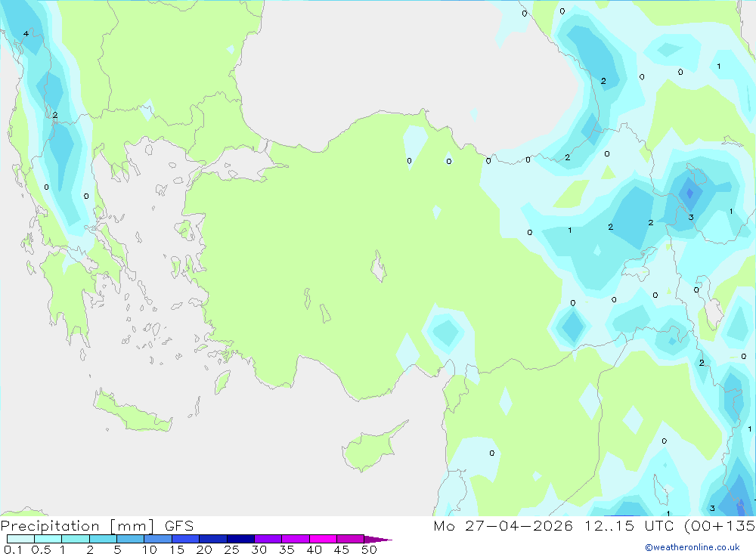
Task: Click the island of Crete on the map
Action: point(131,412)
